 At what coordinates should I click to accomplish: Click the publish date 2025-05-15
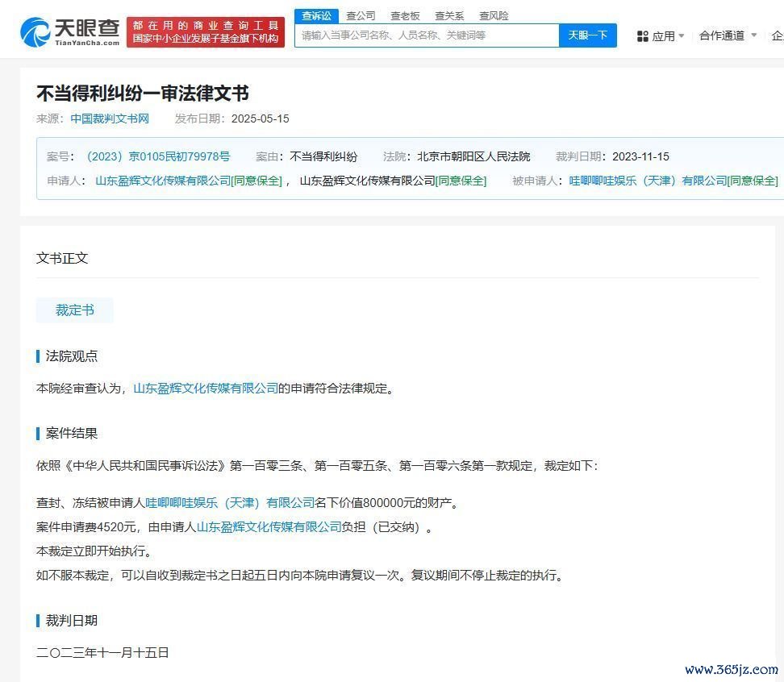click(260, 119)
